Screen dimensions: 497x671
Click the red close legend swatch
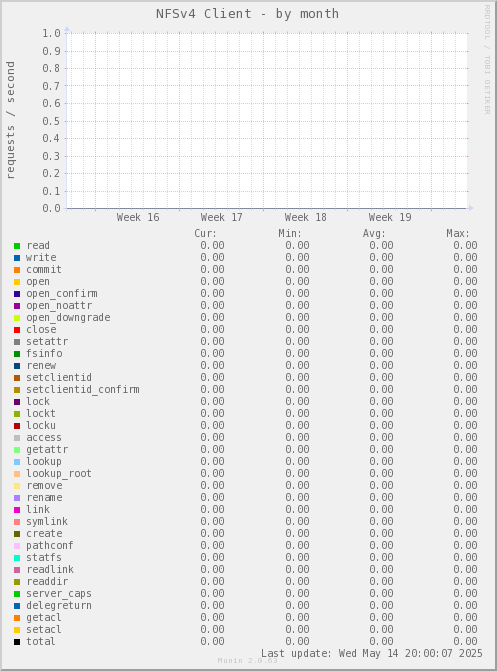click(x=17, y=330)
